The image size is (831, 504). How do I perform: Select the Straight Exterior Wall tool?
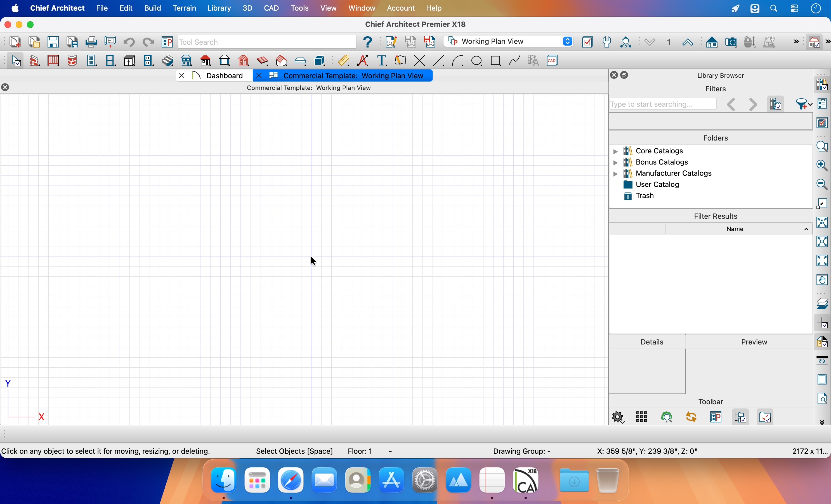coord(34,61)
